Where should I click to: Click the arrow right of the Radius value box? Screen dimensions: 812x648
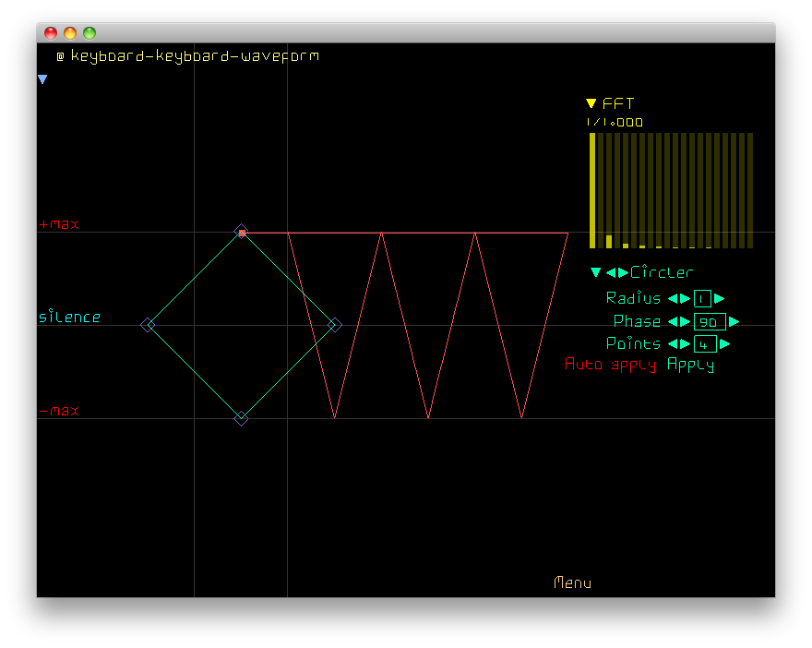point(720,298)
